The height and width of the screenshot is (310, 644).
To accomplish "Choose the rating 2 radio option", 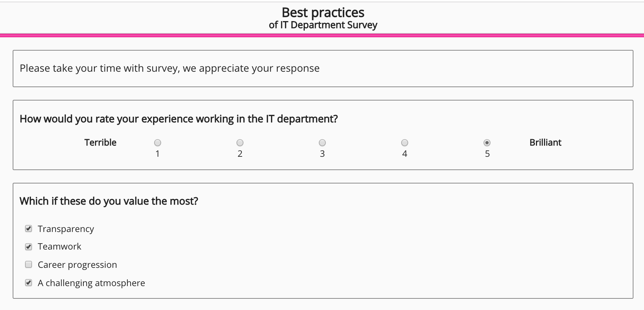I will click(x=240, y=143).
